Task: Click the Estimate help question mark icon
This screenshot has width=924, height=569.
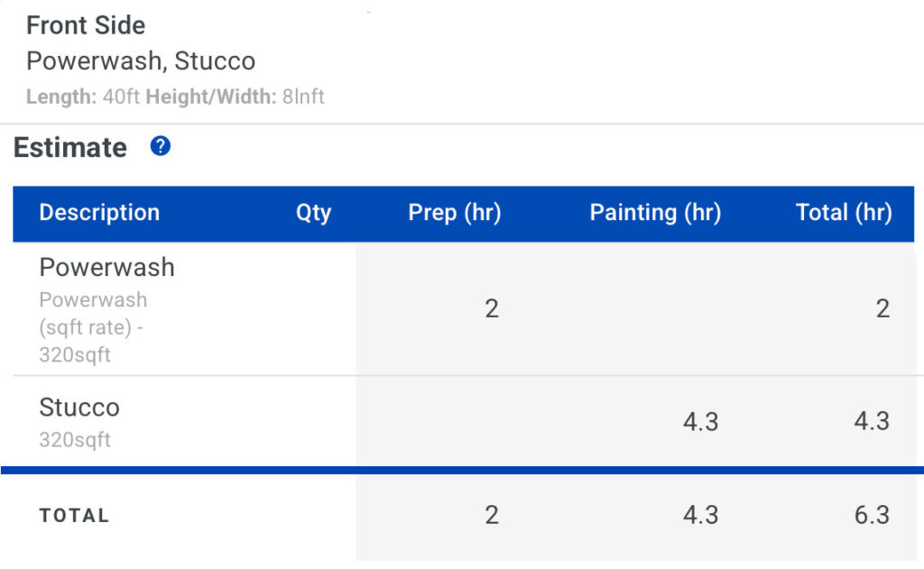Action: pos(161,145)
